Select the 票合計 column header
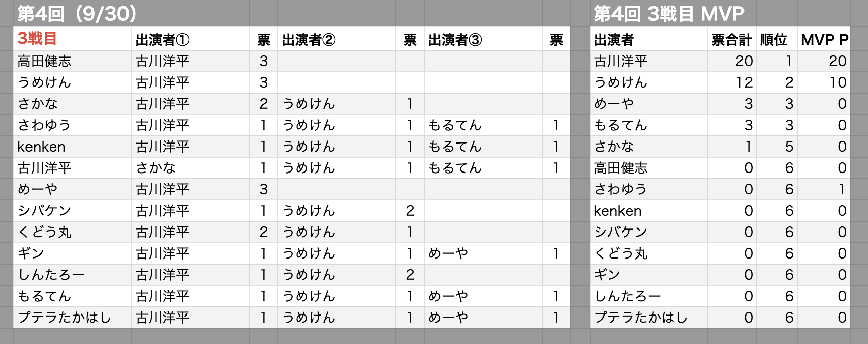This screenshot has height=344, width=868. 731,40
